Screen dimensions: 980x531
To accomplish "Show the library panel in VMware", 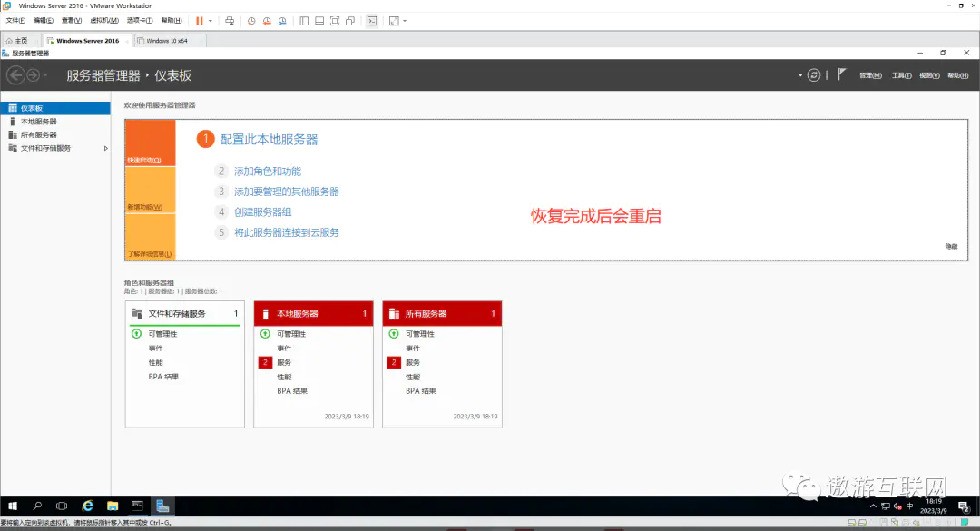I will (304, 20).
